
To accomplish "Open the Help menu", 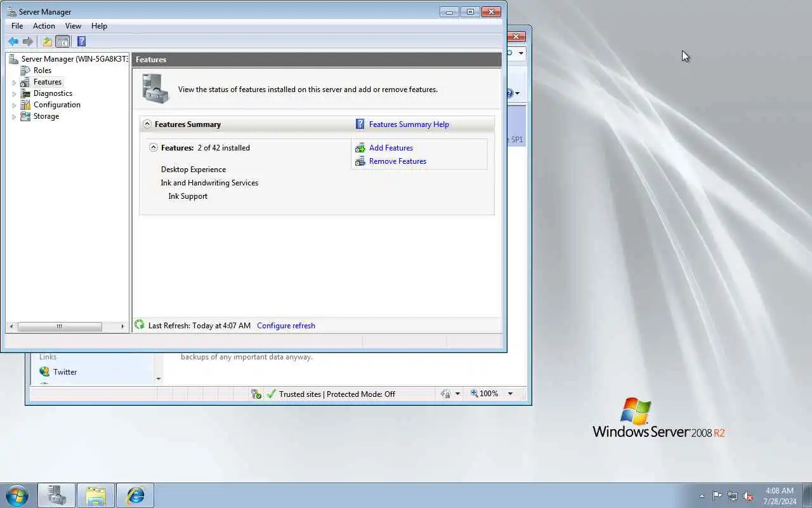I will click(x=99, y=26).
